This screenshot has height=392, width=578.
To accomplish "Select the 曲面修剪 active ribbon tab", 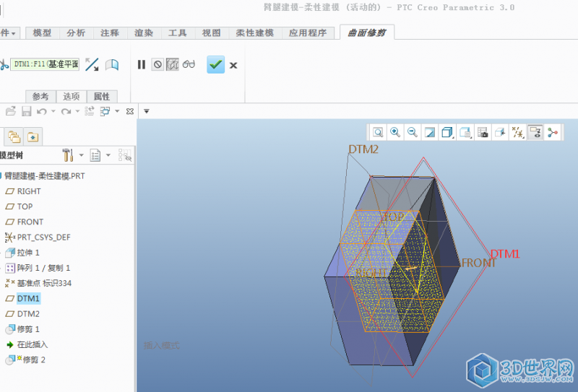I will [x=367, y=32].
